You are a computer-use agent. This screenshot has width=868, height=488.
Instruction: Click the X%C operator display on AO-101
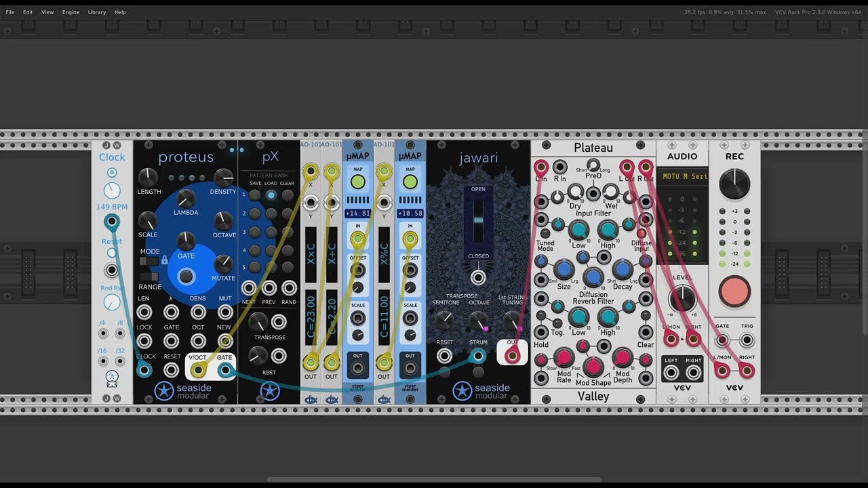point(384,255)
